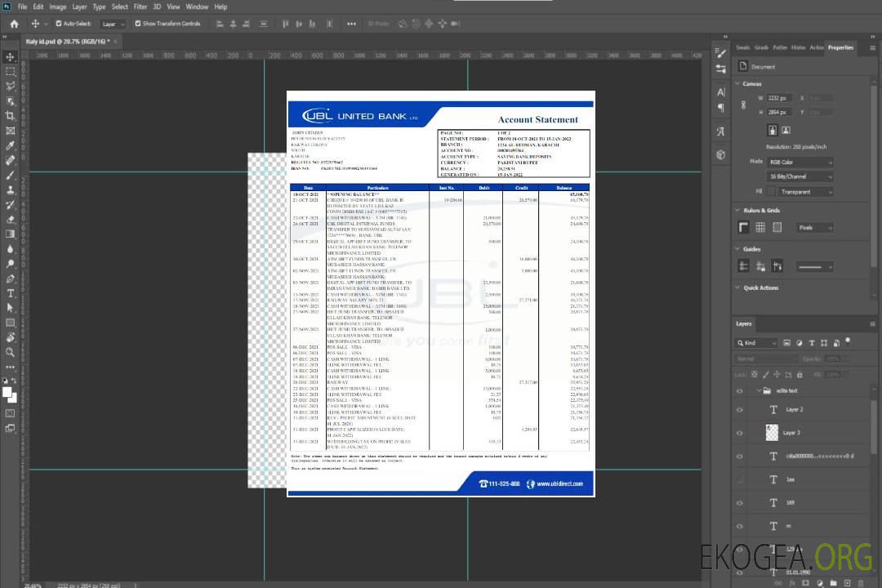Set canvas to portrait orientation
This screenshot has width=882, height=588.
(773, 131)
